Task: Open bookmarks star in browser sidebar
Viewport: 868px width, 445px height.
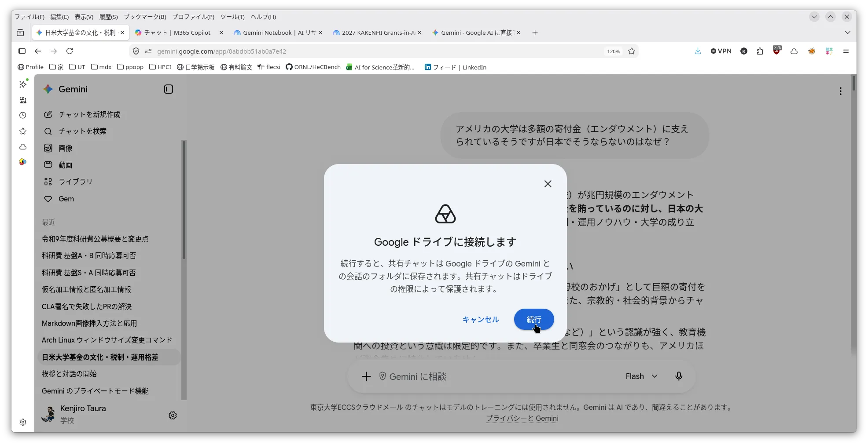Action: click(23, 131)
